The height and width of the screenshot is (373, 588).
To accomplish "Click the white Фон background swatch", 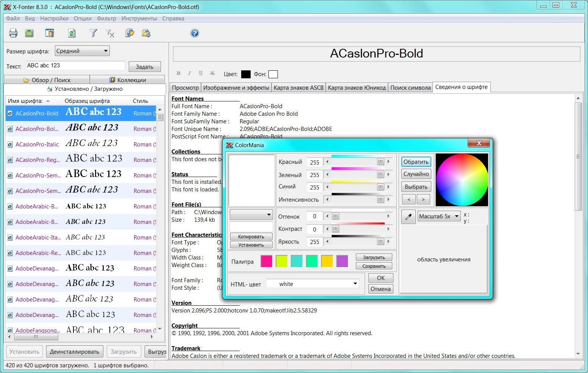I will click(x=273, y=74).
